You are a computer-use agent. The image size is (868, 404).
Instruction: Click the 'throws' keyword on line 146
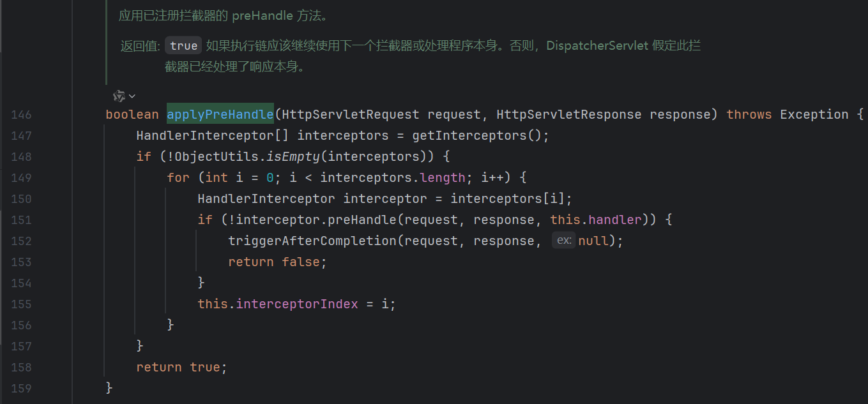[x=749, y=115]
